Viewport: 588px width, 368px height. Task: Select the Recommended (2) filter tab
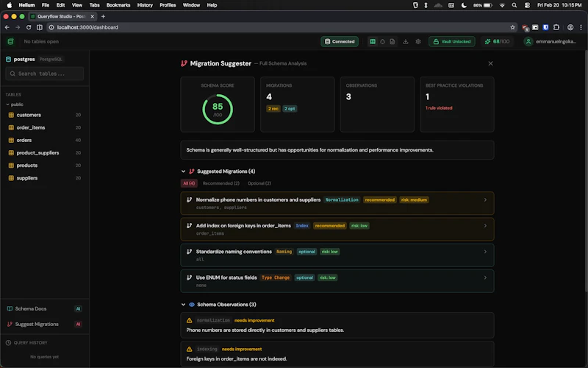click(221, 183)
